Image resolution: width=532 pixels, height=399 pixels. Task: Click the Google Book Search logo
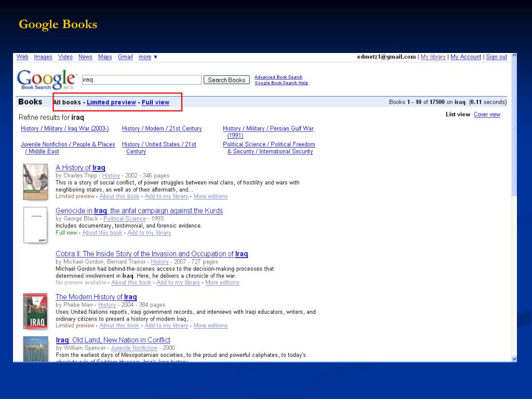[46, 79]
